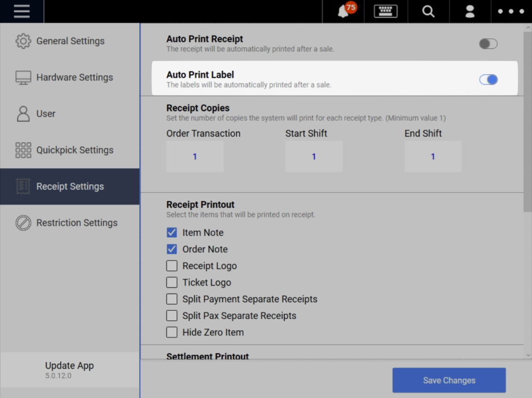532x398 pixels.
Task: Open notifications bell with 75 badge
Action: 344,11
